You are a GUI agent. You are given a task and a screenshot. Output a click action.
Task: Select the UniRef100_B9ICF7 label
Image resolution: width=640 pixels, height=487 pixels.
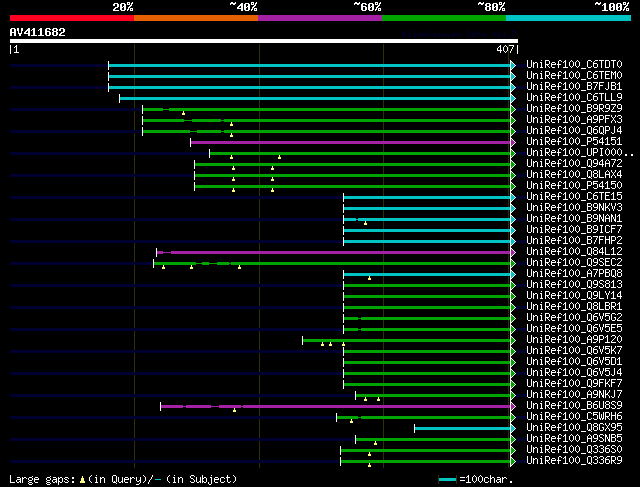[574, 230]
